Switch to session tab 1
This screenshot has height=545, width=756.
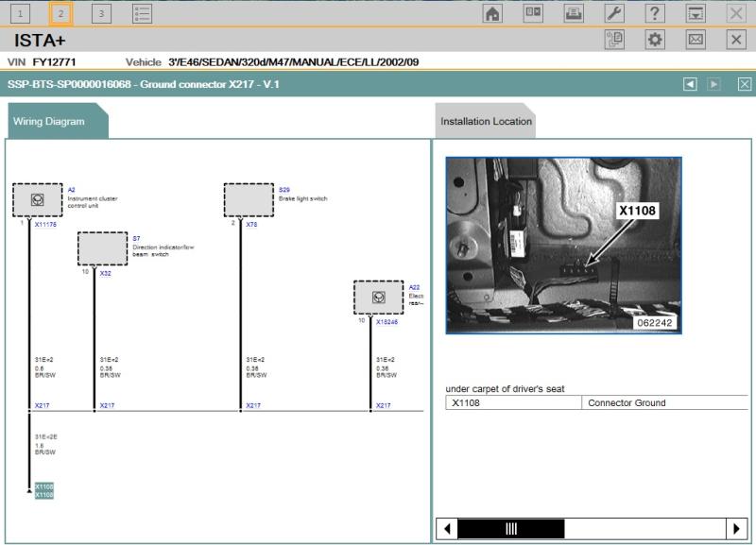pyautogui.click(x=20, y=13)
